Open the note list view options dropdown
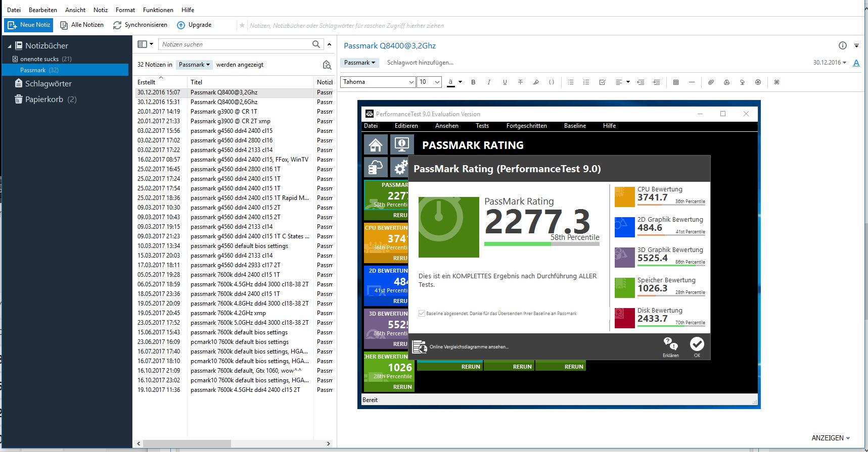 click(x=145, y=44)
